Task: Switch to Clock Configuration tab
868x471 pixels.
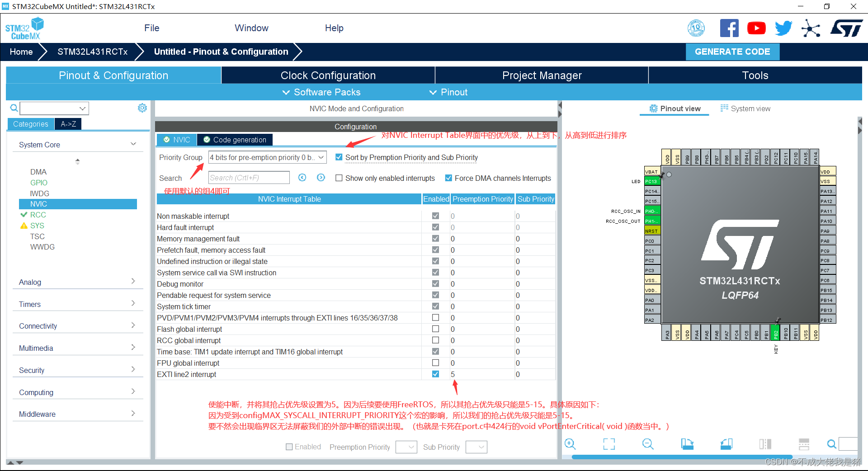Action: coord(328,75)
